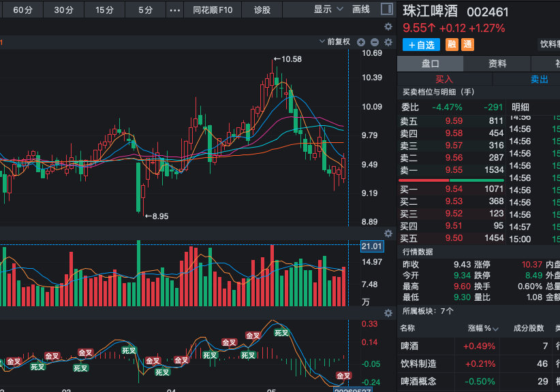Click 最低 value 9.30
Image resolution: width=560 pixels, height=392 pixels.
click(x=462, y=297)
